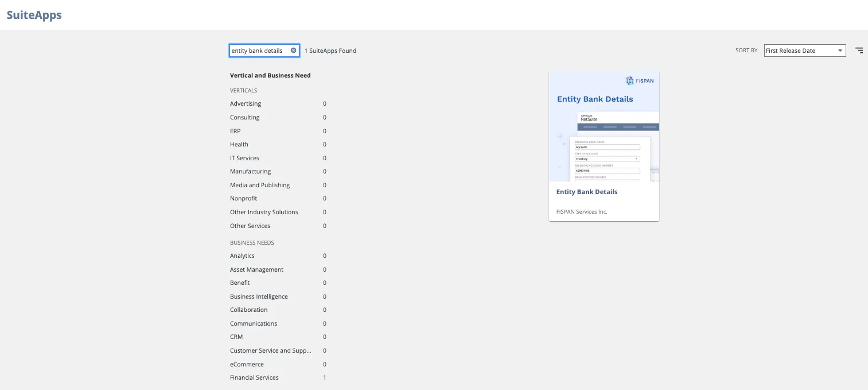Screen dimensions: 868x390
Task: Click the BUSINESS NEEDS section label
Action: [x=252, y=243]
